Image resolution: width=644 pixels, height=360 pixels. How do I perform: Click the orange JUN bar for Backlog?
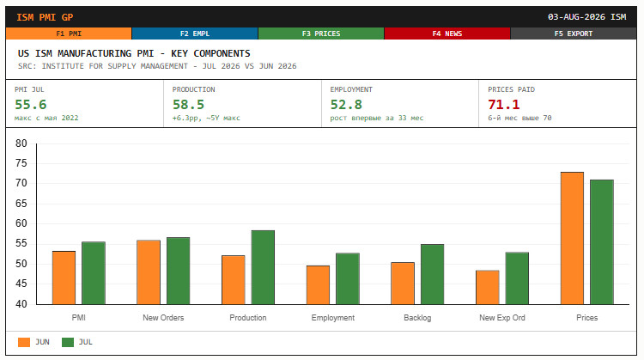[403, 284]
